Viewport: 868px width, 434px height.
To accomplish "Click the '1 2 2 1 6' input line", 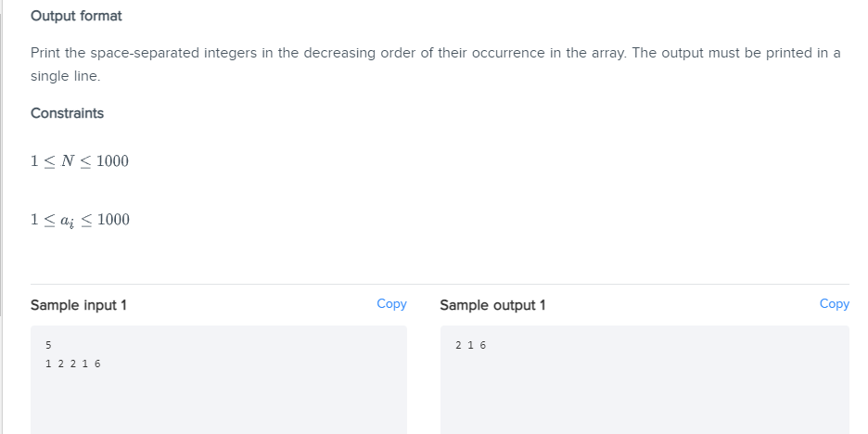I will coord(73,364).
